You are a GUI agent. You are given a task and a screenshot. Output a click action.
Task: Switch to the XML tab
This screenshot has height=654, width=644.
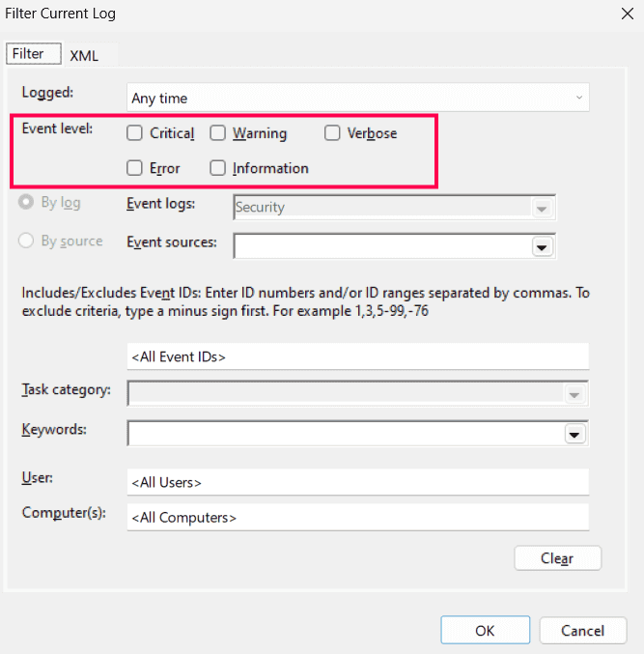tap(84, 55)
